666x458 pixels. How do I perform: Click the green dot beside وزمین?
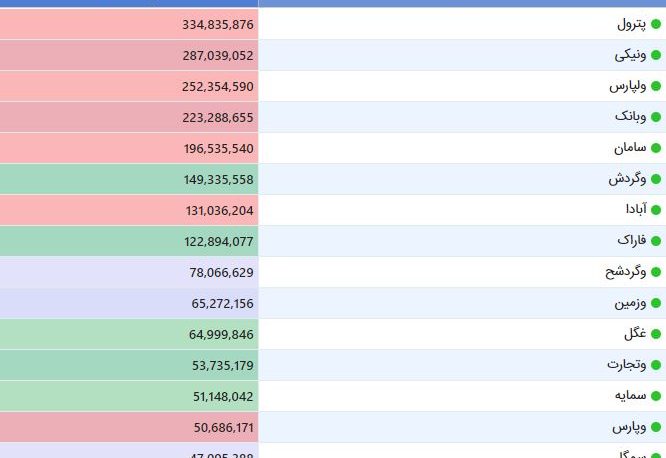click(656, 303)
